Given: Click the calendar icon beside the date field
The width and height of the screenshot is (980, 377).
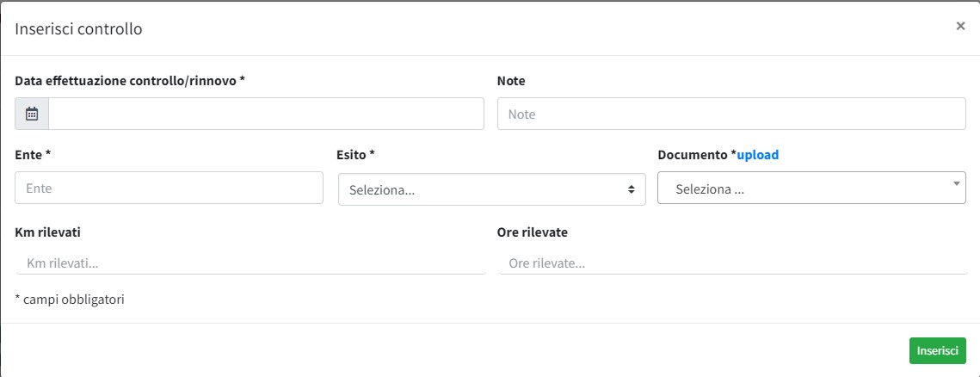Looking at the screenshot, I should click(x=32, y=114).
